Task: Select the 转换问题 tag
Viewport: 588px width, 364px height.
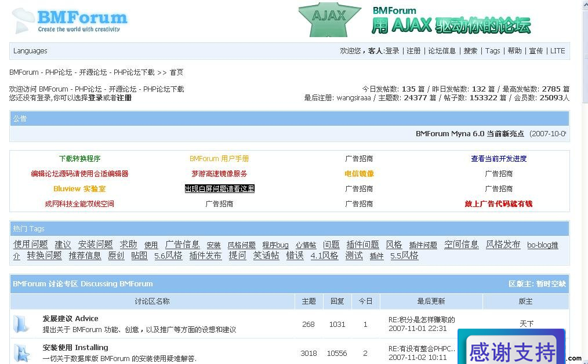Action: (x=44, y=256)
